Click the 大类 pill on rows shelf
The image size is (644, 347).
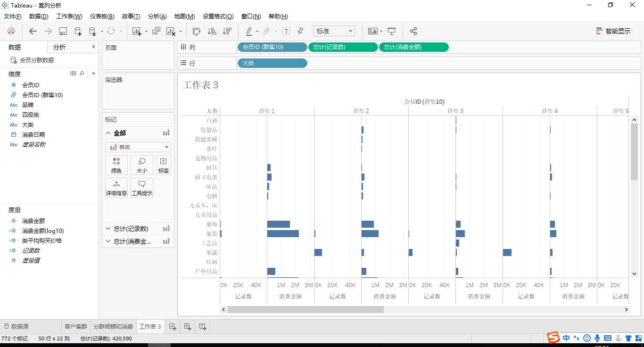pyautogui.click(x=272, y=63)
